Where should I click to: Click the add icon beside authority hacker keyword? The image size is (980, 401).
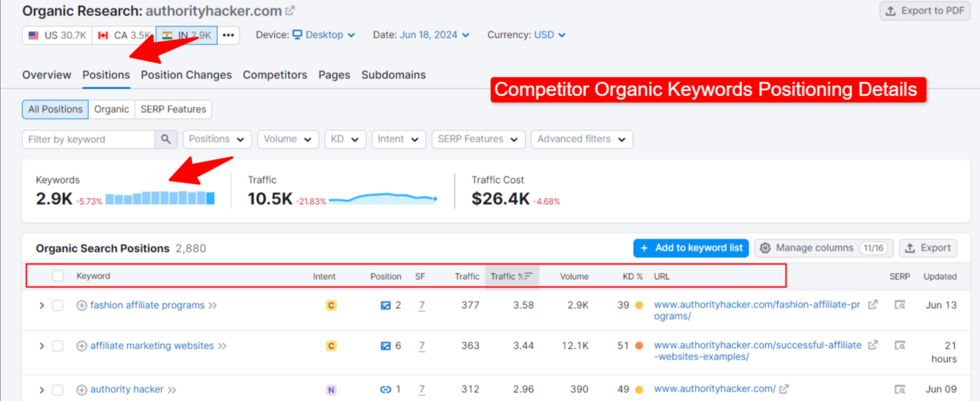[82, 390]
